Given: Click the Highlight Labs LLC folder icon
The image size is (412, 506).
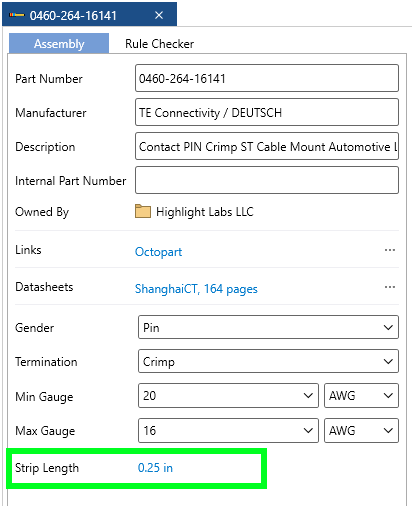Looking at the screenshot, I should click(x=143, y=211).
